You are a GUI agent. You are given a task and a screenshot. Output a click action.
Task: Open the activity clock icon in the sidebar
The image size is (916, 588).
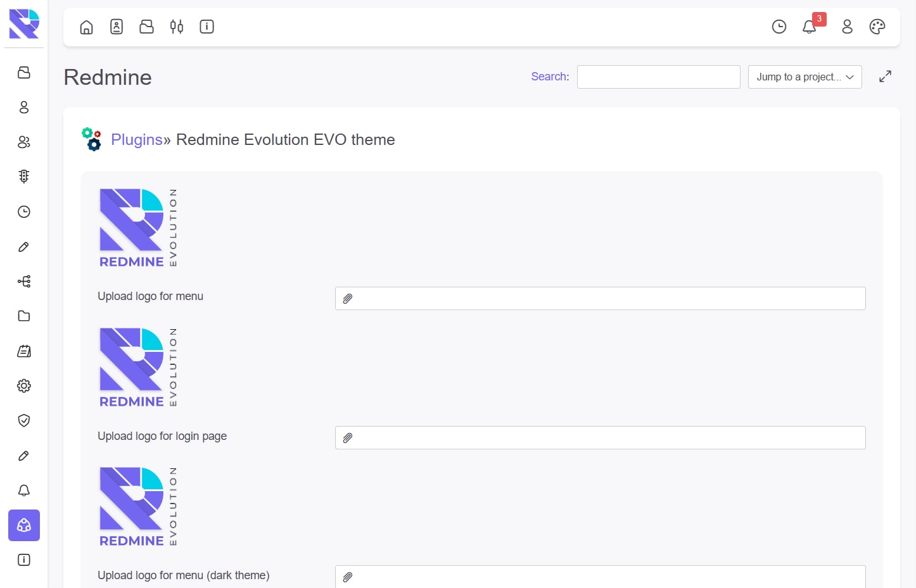click(x=23, y=211)
